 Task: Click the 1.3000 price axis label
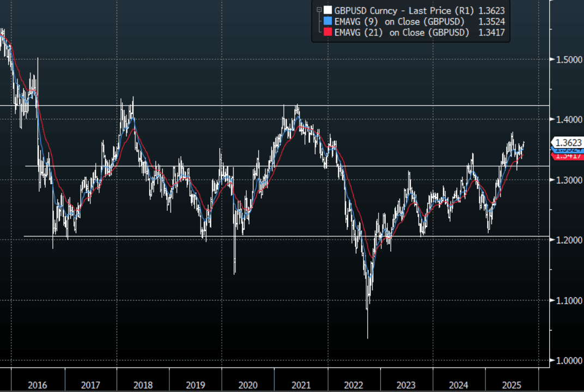pyautogui.click(x=569, y=180)
